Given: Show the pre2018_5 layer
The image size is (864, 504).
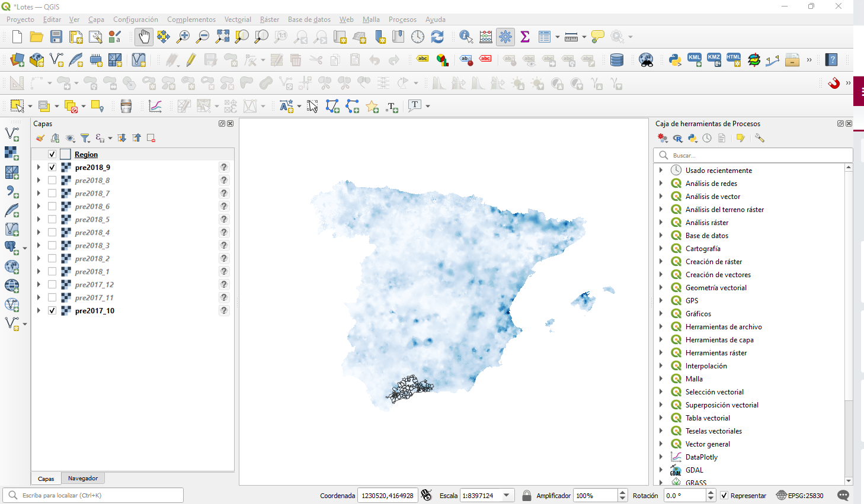Looking at the screenshot, I should click(x=52, y=219).
